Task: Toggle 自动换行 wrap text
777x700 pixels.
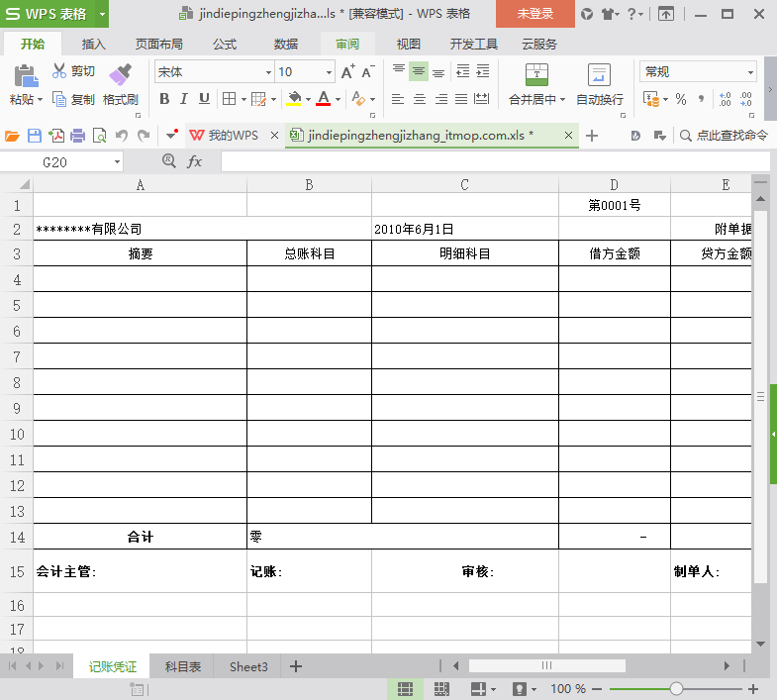Action: [x=600, y=85]
